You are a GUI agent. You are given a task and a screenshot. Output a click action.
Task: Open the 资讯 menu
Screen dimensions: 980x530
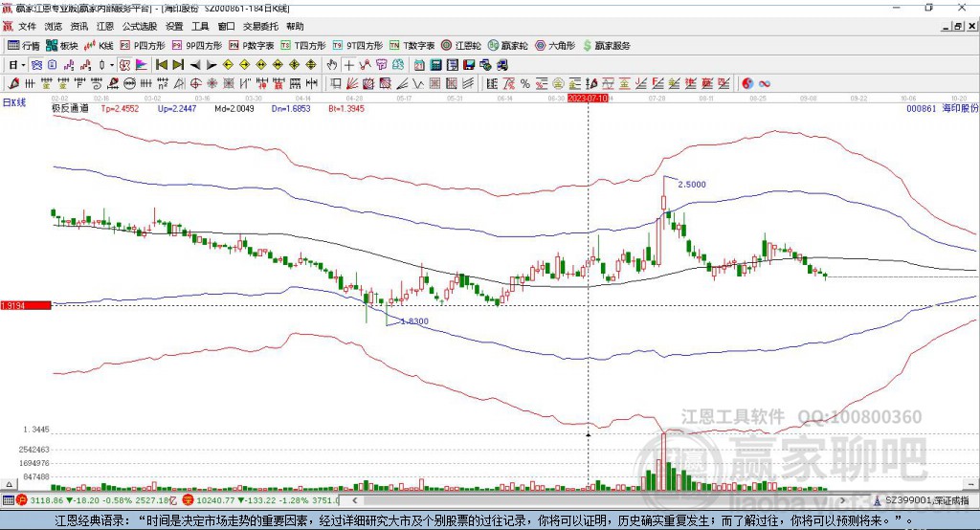pos(78,26)
